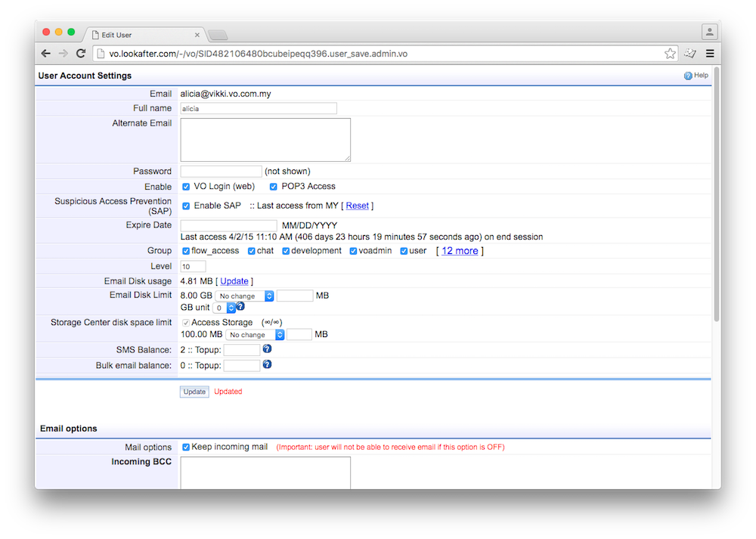Viewport: 756px width, 539px height.
Task: Select the Edit User browser tab
Action: (x=145, y=35)
